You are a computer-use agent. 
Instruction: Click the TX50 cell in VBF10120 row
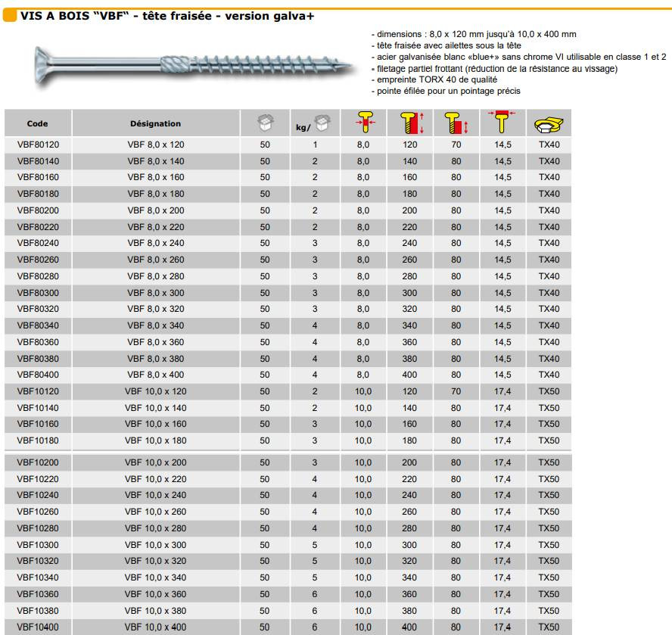pyautogui.click(x=549, y=391)
